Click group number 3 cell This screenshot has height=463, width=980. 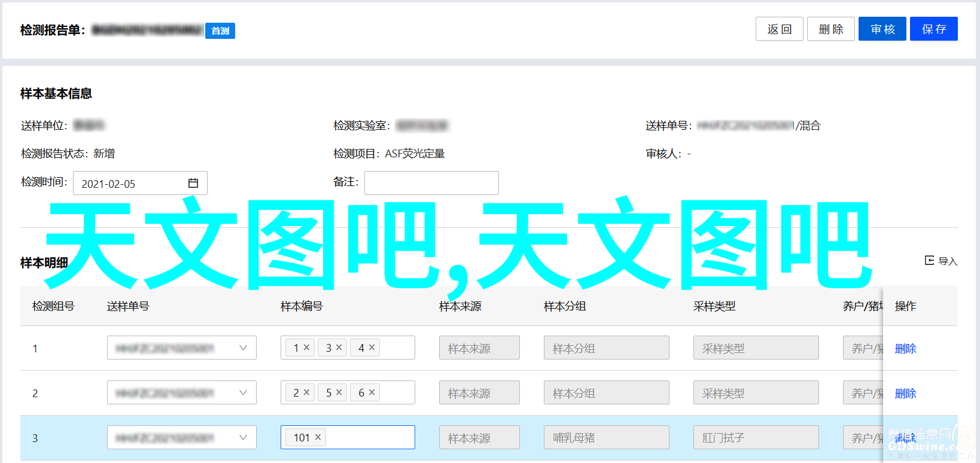tap(35, 438)
